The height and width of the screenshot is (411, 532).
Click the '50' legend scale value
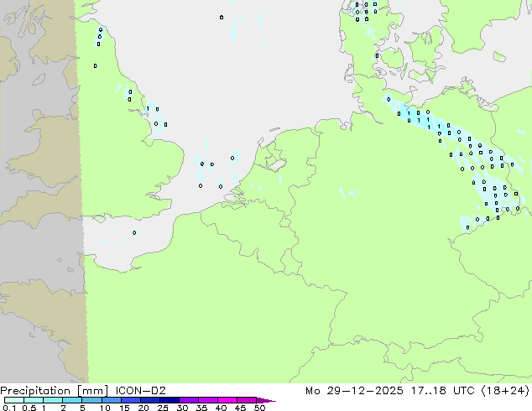[x=259, y=408]
